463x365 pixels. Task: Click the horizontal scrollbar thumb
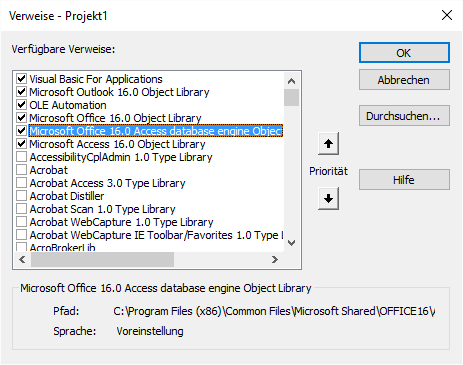pyautogui.click(x=102, y=259)
